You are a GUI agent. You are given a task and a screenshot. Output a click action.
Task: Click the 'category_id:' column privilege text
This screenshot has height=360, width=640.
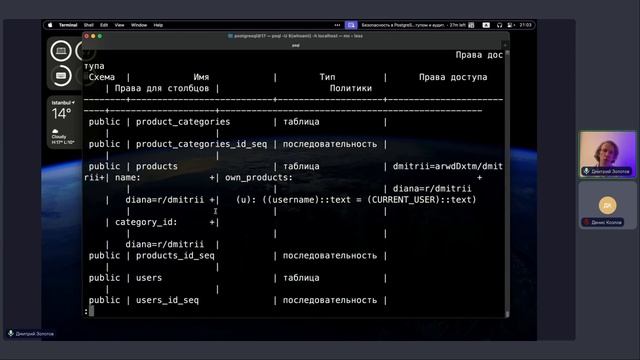pos(146,222)
